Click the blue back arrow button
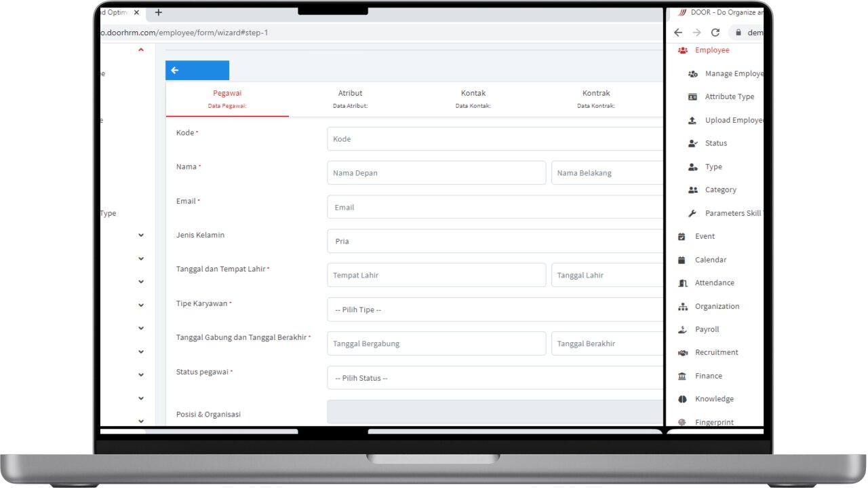 coord(197,71)
